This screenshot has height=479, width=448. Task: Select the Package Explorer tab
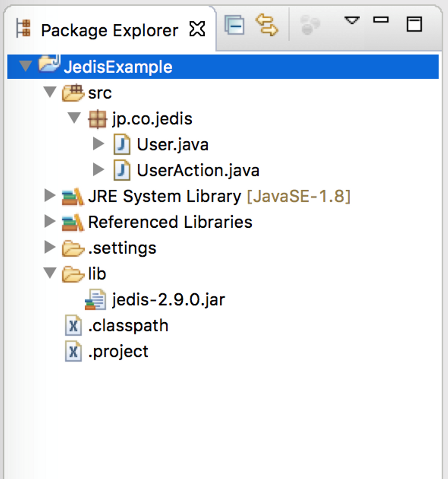110,30
